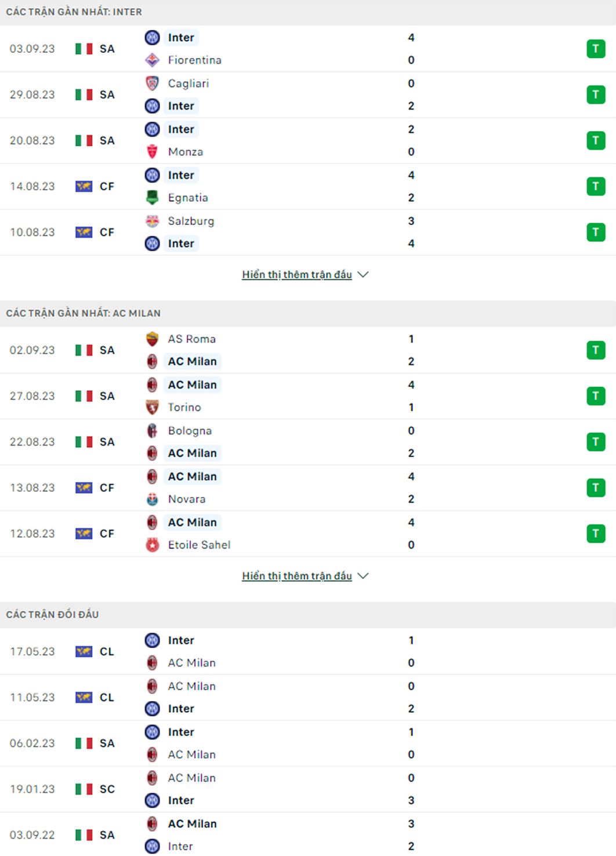This screenshot has height=856, width=616.
Task: Open 'Hiển thị thêm trận đấu' link under Inter
Action: pyautogui.click(x=297, y=274)
